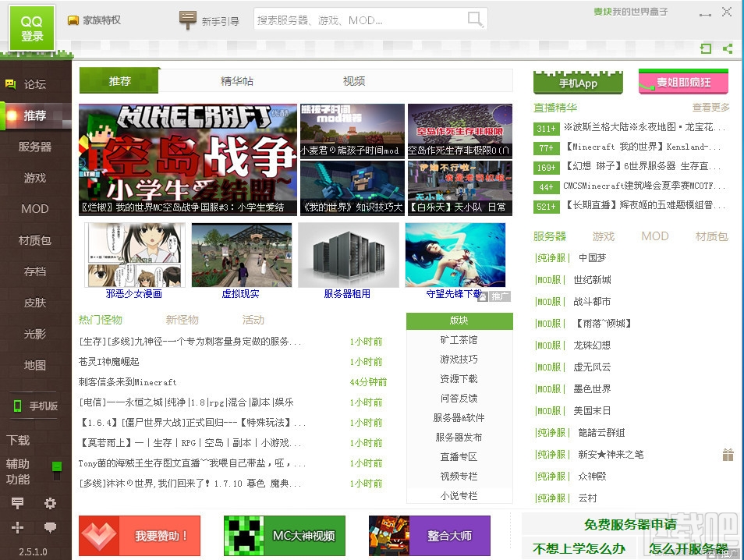
Task: Open the 空岛战争 video thumbnail
Action: click(188, 159)
